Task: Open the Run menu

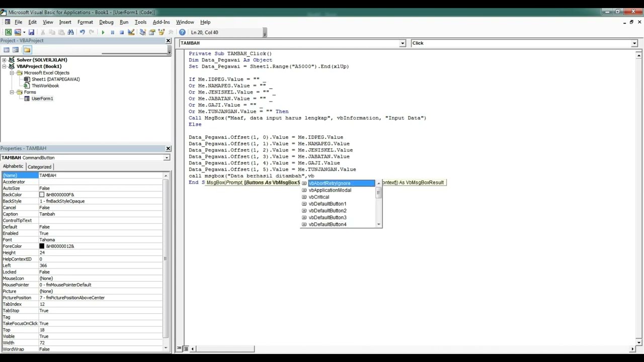Action: pos(124,22)
